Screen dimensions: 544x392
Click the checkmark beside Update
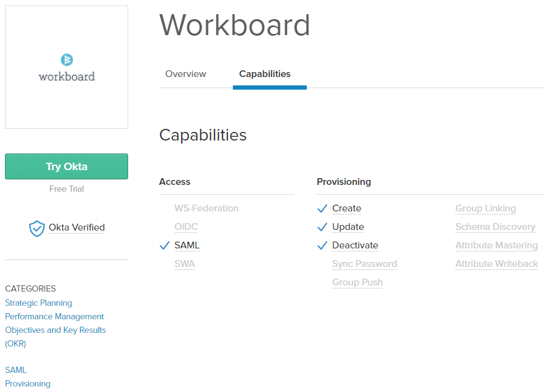click(322, 227)
